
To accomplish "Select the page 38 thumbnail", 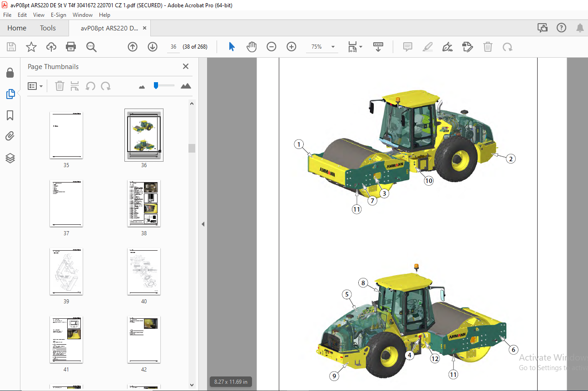I will tap(144, 203).
